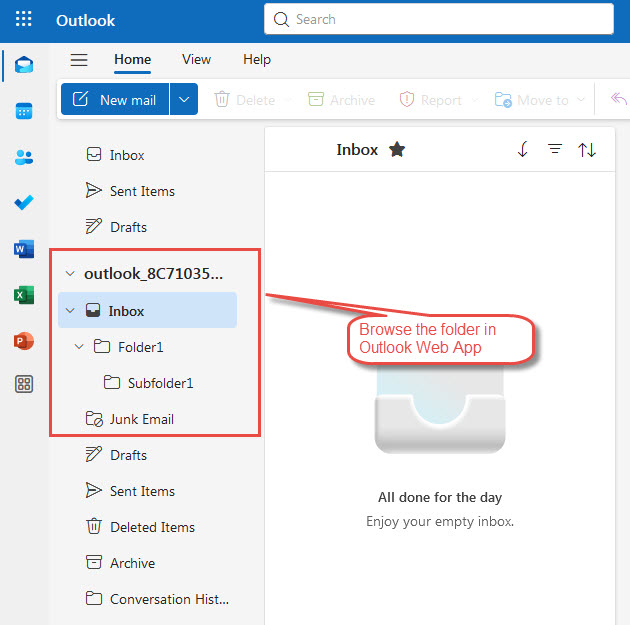Switch to the View tab

click(196, 60)
